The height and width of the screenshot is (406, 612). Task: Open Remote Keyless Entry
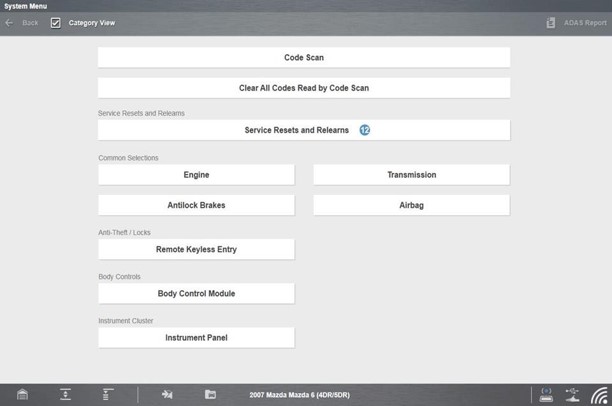point(196,249)
